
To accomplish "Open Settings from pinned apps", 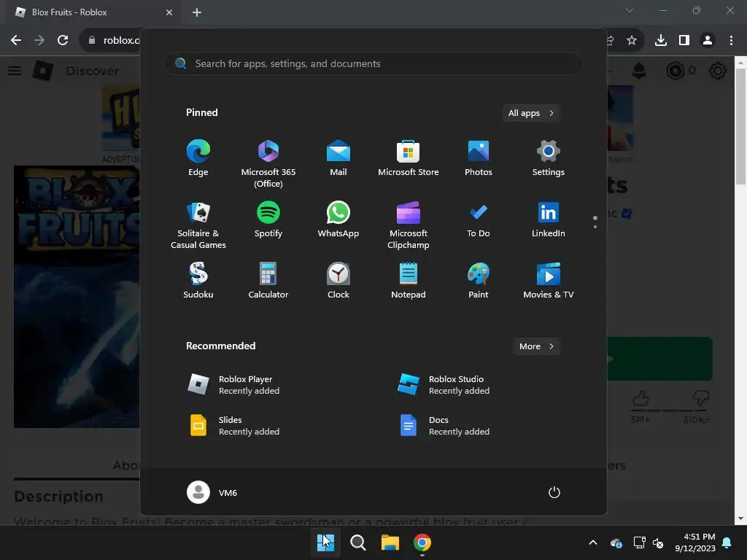I will click(x=549, y=158).
